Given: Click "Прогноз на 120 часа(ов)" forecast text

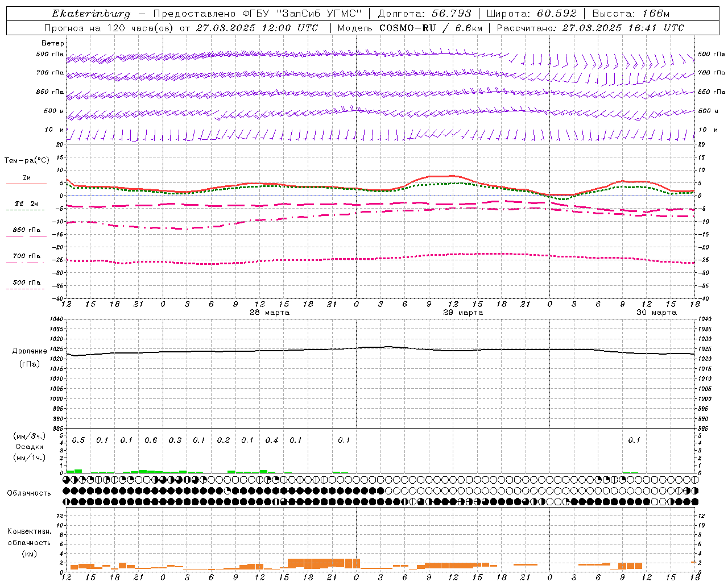Looking at the screenshot, I should pyautogui.click(x=109, y=28).
